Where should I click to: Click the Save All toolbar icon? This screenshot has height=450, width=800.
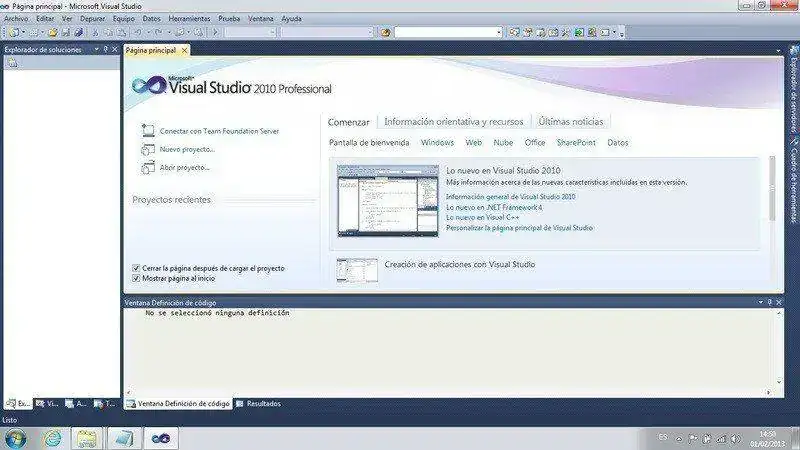click(x=79, y=32)
